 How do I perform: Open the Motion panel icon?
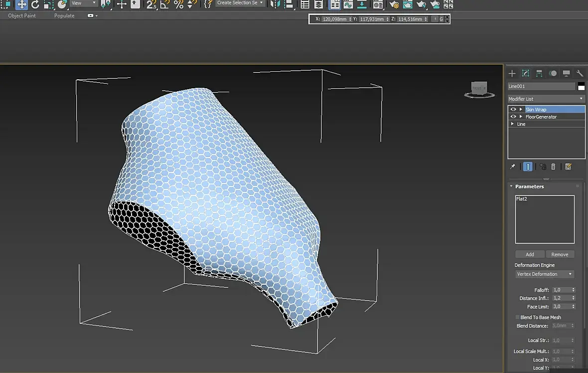click(x=553, y=73)
